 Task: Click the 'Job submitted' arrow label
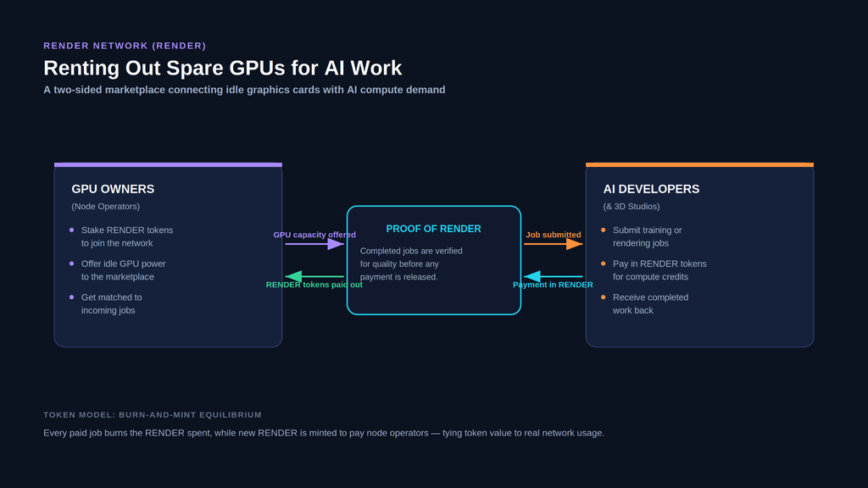pyautogui.click(x=554, y=235)
